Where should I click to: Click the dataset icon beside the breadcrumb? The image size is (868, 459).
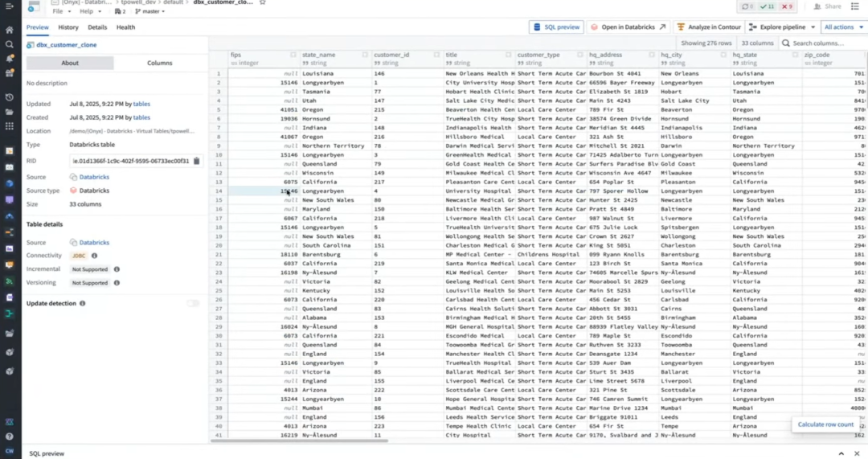(34, 6)
